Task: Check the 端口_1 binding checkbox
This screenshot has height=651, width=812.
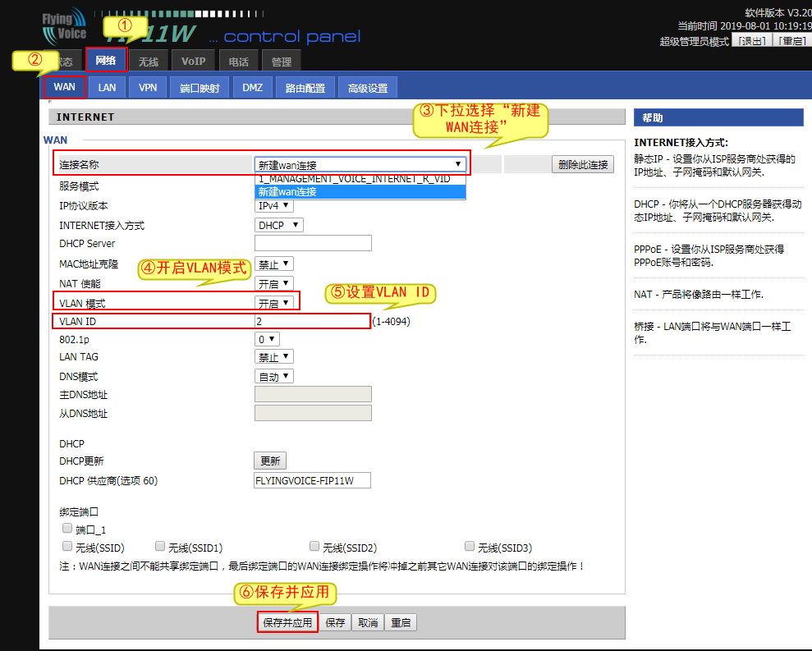Action: (x=67, y=528)
